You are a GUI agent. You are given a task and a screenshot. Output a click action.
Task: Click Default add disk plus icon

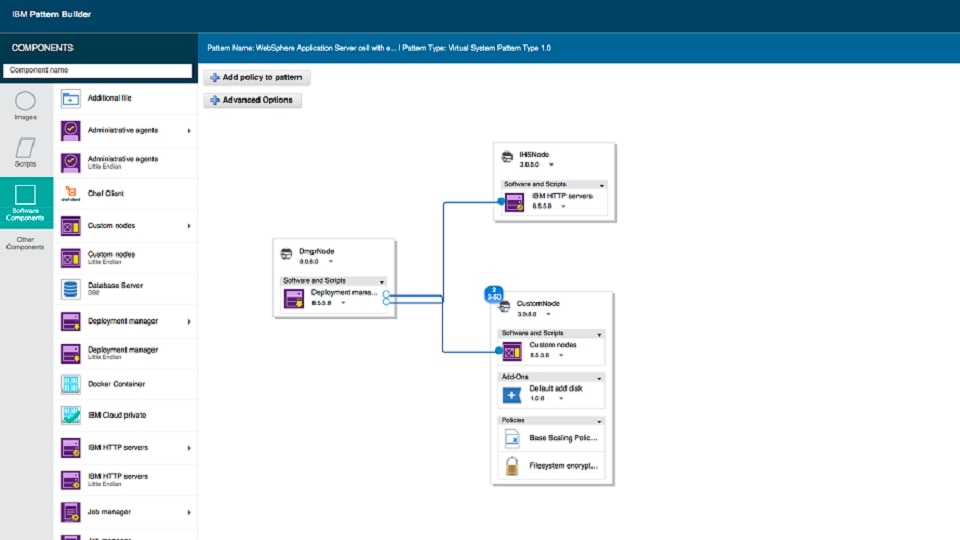tap(512, 395)
